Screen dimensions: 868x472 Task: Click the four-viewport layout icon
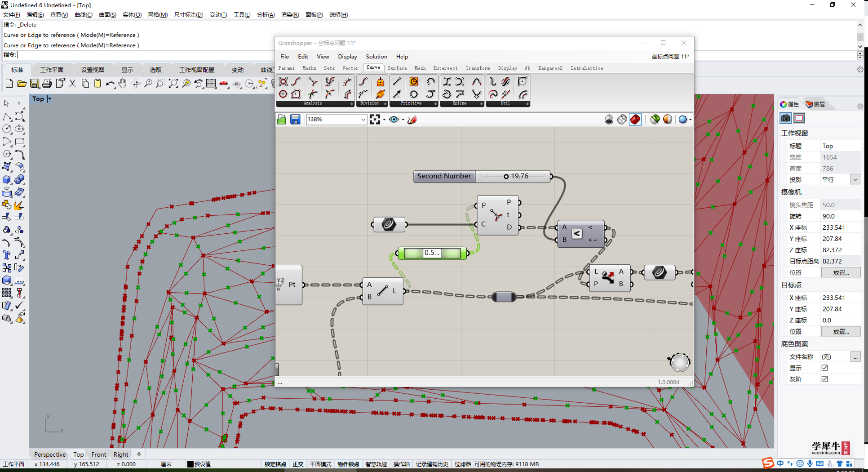tap(211, 83)
